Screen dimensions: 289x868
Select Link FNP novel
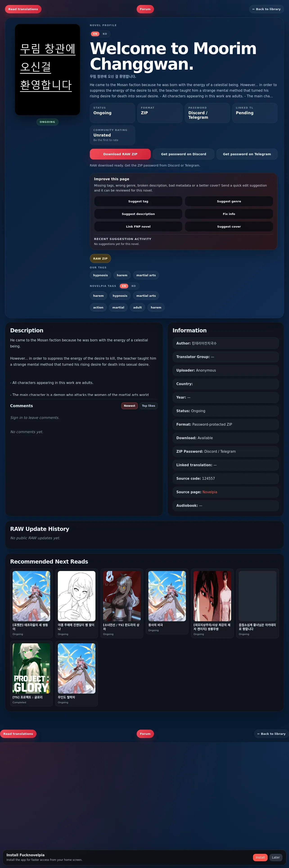(138, 226)
